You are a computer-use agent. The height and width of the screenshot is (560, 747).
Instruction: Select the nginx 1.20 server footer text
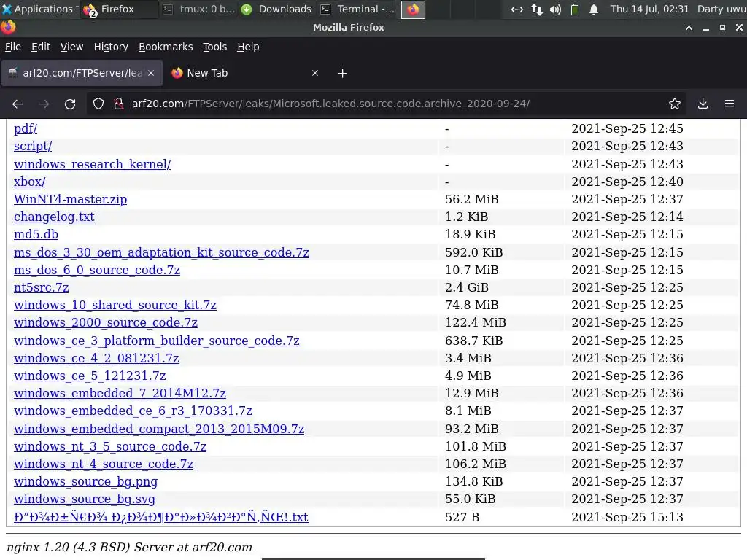click(129, 547)
